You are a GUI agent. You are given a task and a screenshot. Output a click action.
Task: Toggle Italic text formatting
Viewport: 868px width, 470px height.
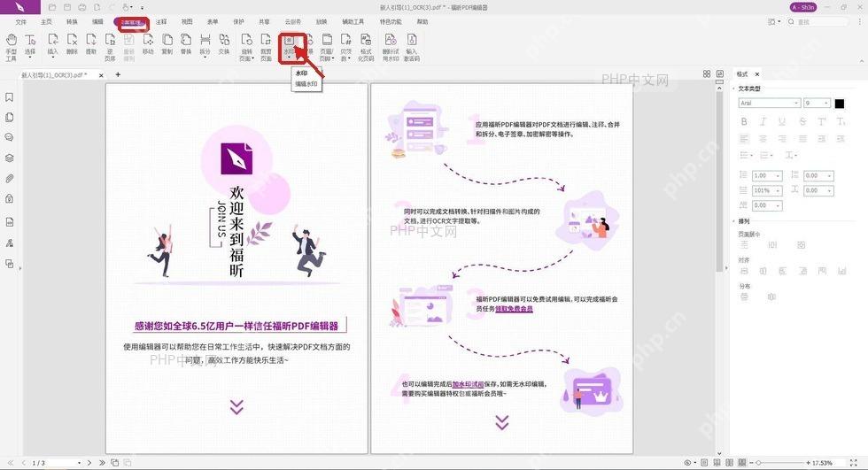point(763,121)
